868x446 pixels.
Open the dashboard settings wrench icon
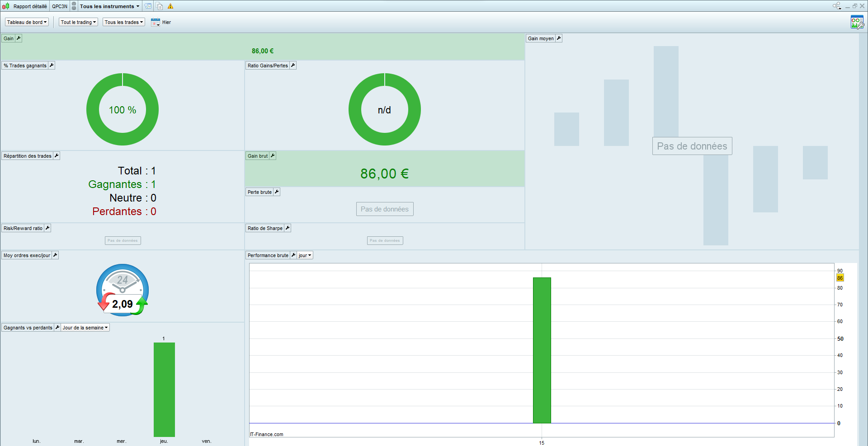857,22
